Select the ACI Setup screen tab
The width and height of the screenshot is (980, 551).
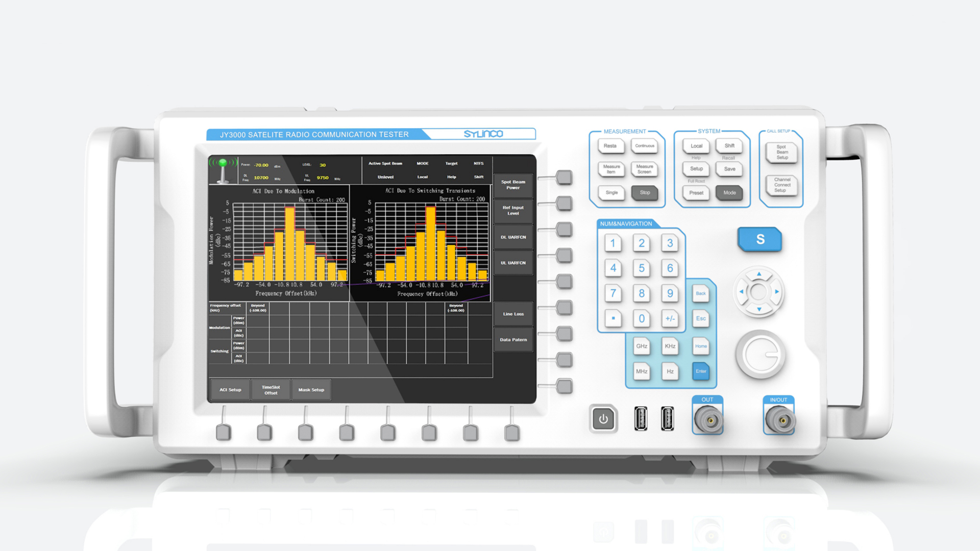(230, 390)
